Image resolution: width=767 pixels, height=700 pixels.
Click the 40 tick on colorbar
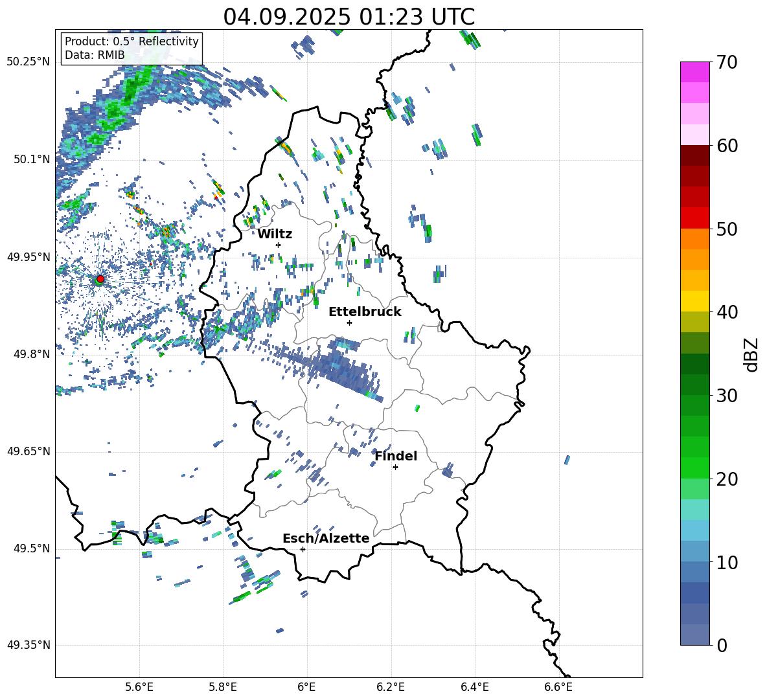point(727,312)
